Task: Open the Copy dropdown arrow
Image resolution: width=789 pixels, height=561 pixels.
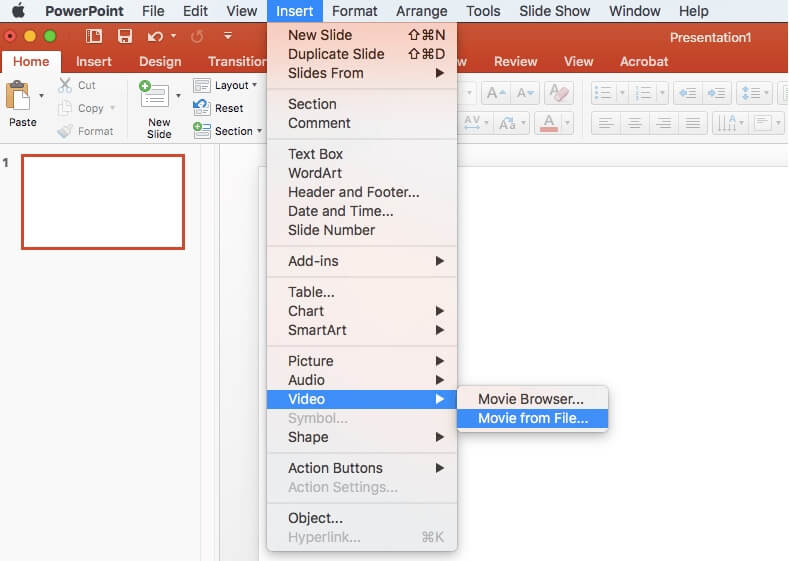Action: (x=113, y=108)
